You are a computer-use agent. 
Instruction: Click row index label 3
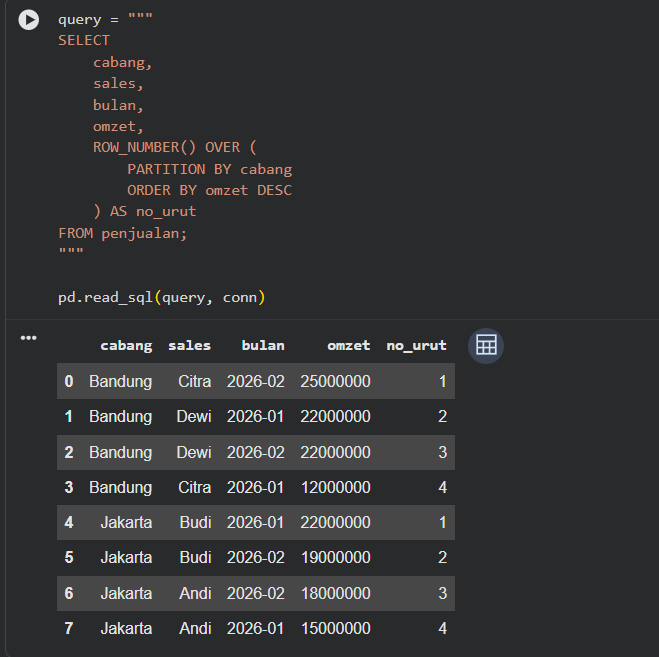click(69, 487)
